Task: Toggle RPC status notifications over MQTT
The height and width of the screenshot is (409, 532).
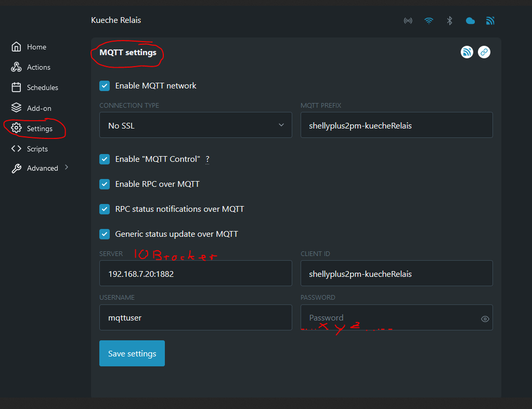Action: pos(105,209)
